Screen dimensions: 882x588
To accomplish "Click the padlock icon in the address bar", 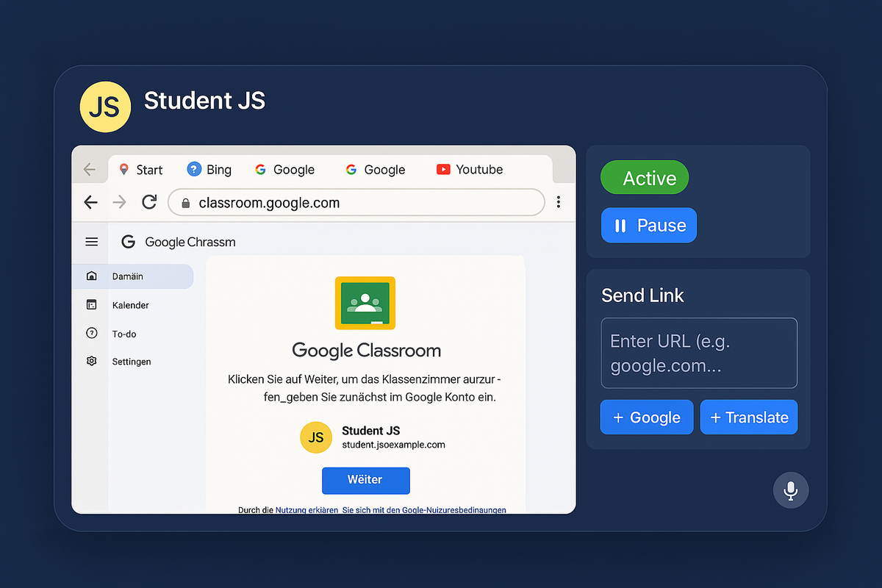I will click(x=185, y=203).
